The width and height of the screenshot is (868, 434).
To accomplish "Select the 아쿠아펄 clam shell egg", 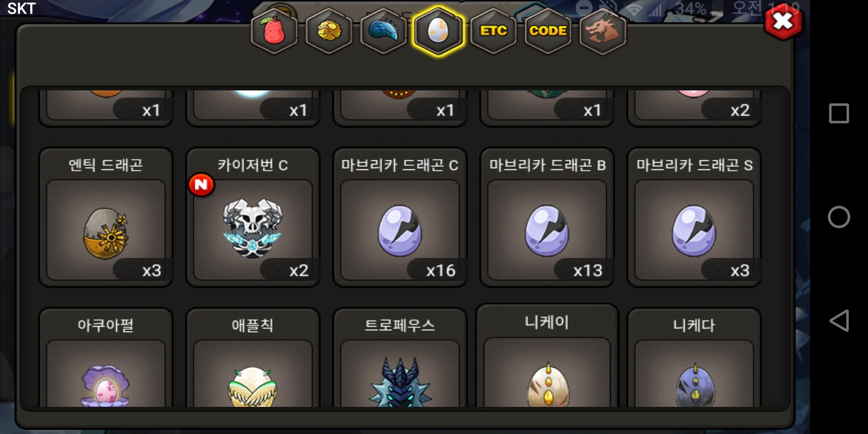I will click(106, 358).
